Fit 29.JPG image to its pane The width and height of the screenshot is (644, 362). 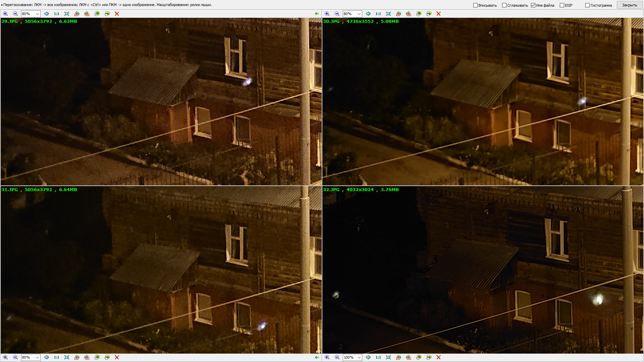click(x=47, y=14)
